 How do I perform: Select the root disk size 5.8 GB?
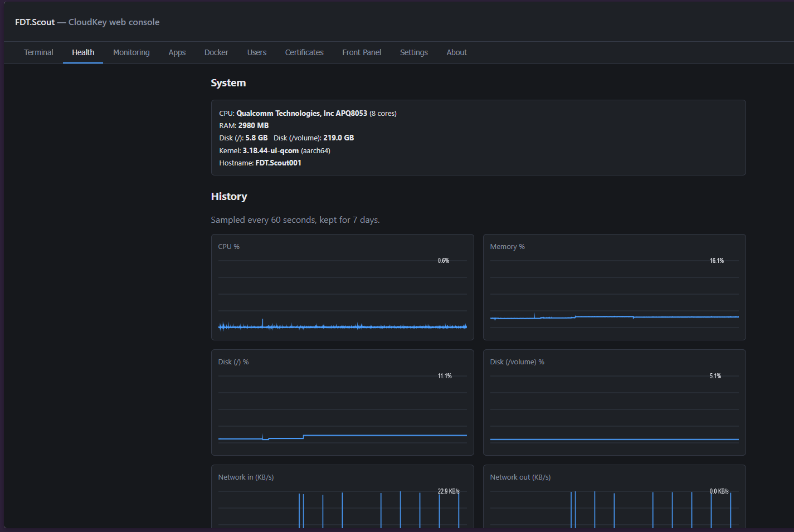[256, 138]
